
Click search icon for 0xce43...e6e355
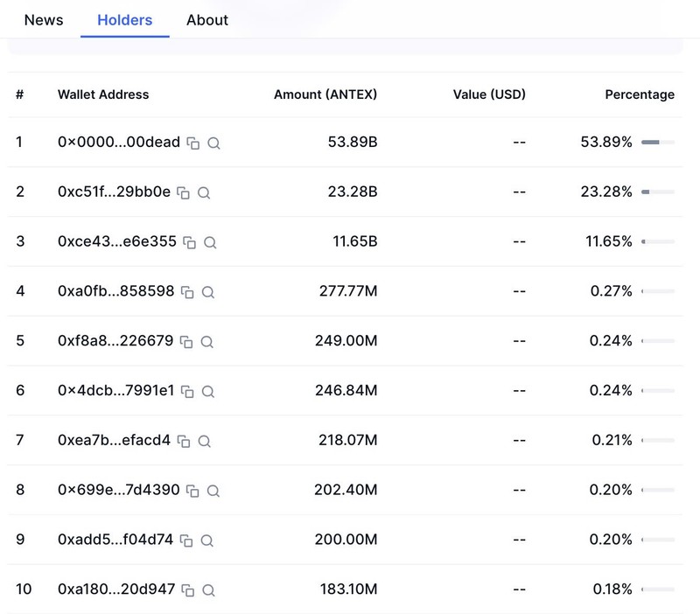(x=210, y=242)
